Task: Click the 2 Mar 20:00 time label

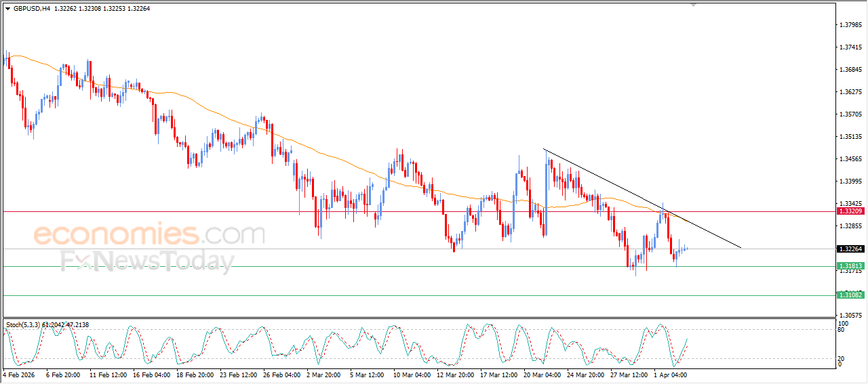Action: click(323, 374)
